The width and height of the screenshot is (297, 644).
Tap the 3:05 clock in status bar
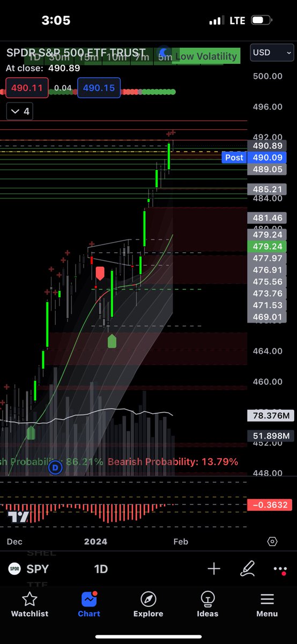pos(56,20)
